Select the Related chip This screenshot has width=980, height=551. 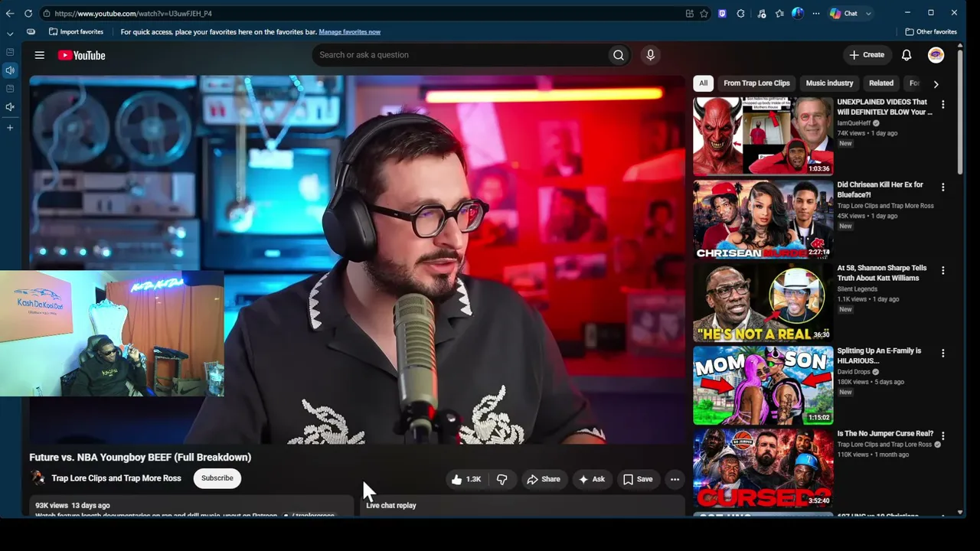coord(880,83)
